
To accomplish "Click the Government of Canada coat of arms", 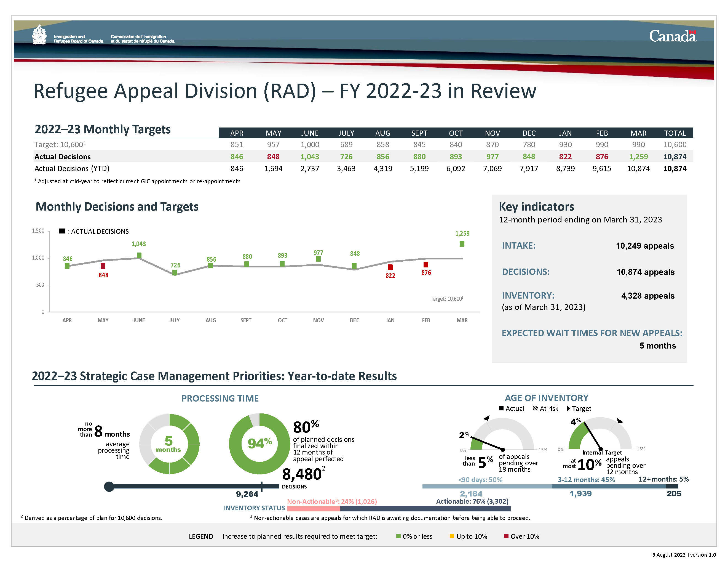I will point(39,35).
